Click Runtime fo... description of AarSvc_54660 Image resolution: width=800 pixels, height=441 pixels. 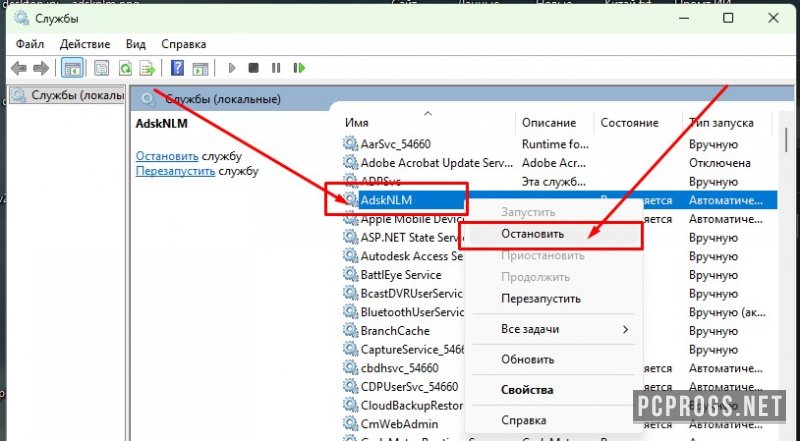(x=555, y=144)
